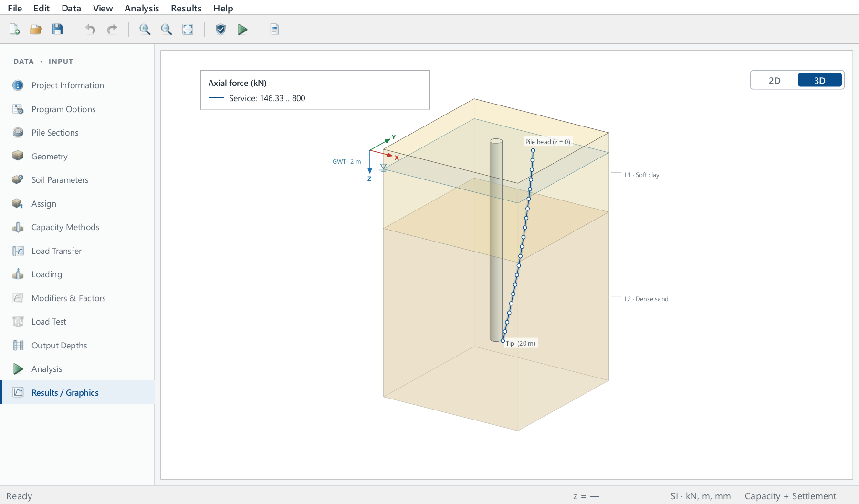Open the View menu
This screenshot has height=504, width=859.
click(x=103, y=8)
